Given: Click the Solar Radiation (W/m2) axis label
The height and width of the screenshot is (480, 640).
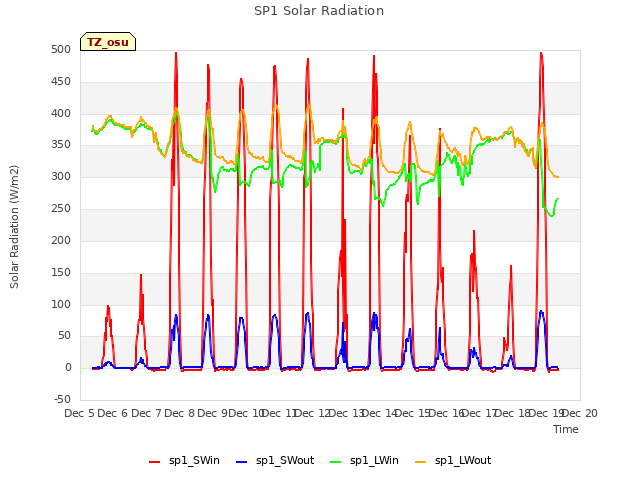Looking at the screenshot, I should (14, 227).
